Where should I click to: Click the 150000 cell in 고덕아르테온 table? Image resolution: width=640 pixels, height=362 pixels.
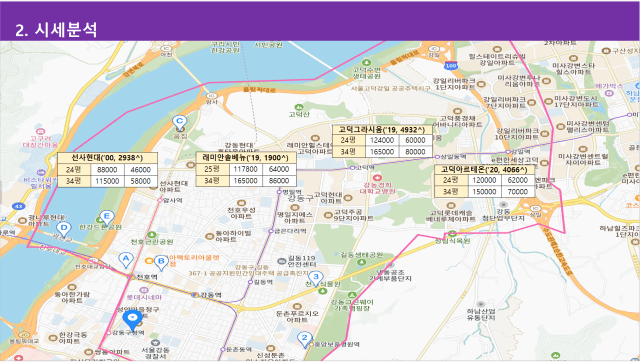484,191
